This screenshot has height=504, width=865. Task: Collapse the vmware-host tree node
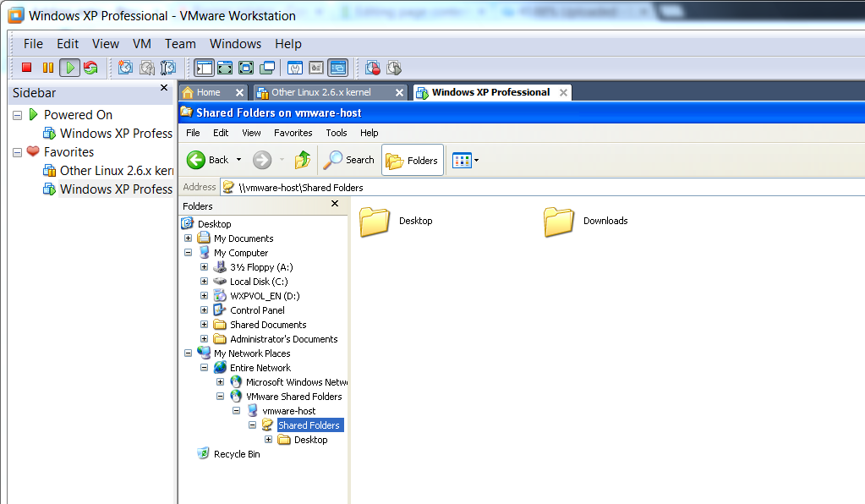click(x=236, y=410)
